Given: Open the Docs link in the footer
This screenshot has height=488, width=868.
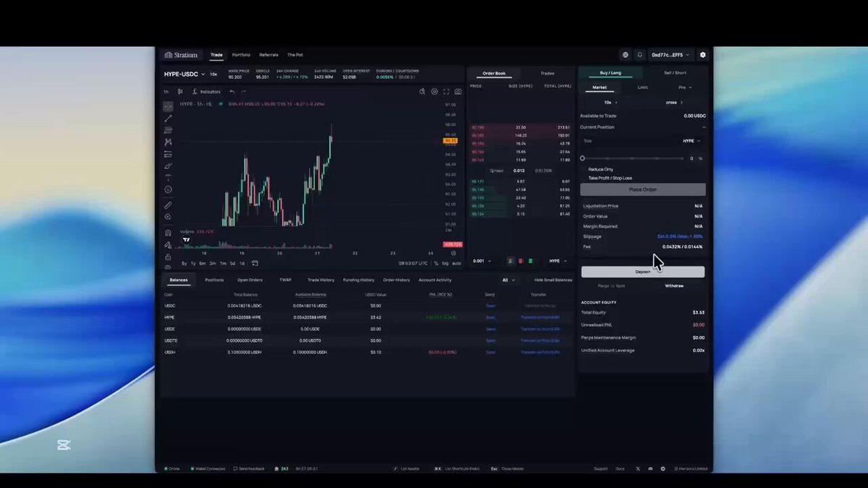Looking at the screenshot, I should pyautogui.click(x=620, y=468).
